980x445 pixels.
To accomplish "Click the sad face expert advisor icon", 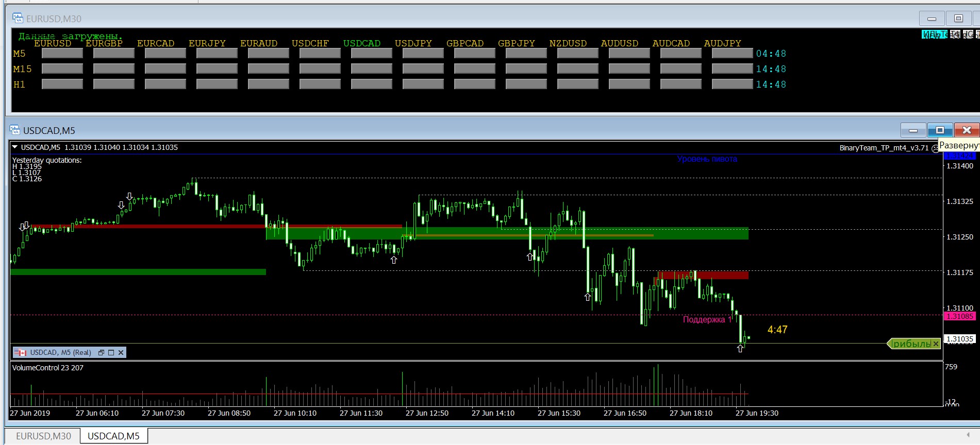I will pyautogui.click(x=936, y=148).
